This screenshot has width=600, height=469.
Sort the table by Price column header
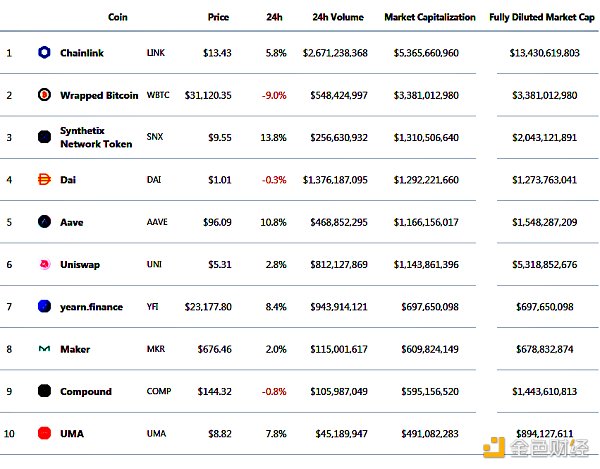(x=218, y=17)
